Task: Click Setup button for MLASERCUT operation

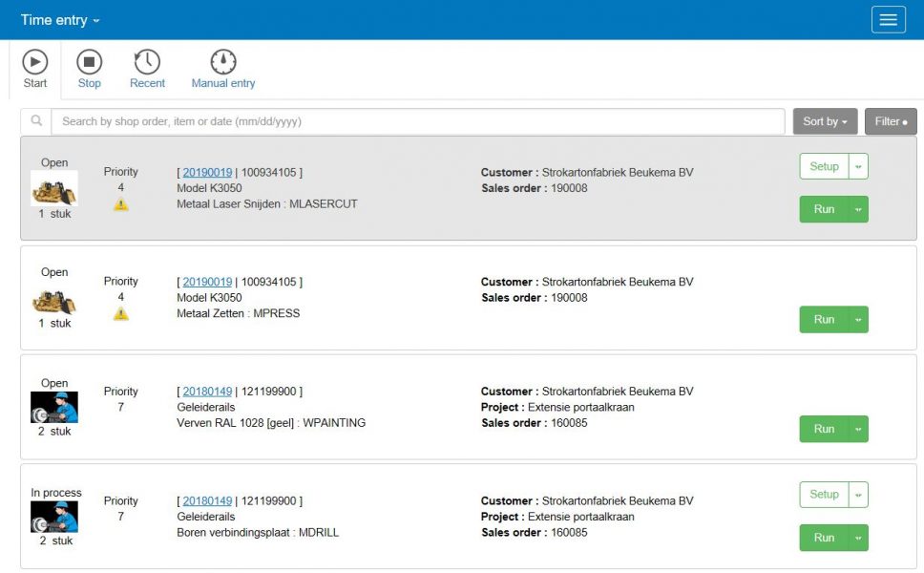Action: point(824,166)
